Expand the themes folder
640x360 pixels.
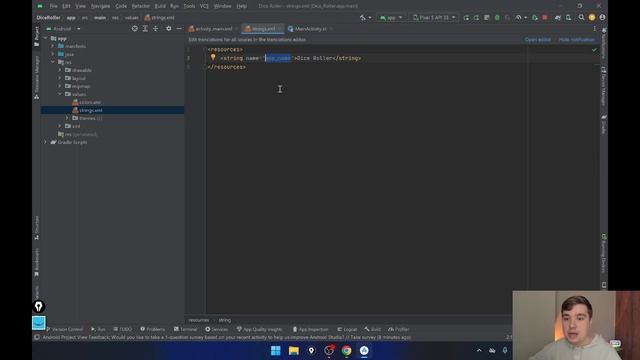[67, 118]
